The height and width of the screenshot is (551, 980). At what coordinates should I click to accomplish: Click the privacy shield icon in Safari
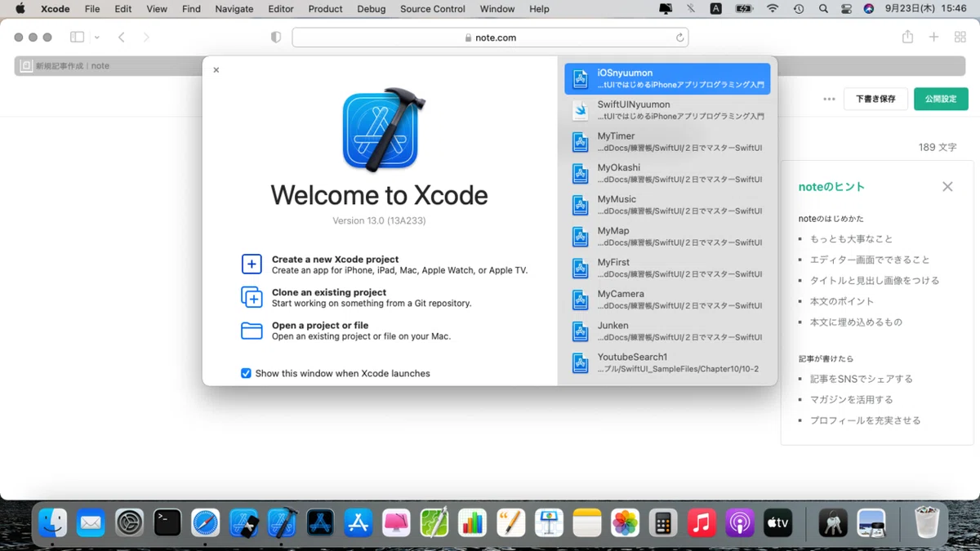[x=276, y=38]
